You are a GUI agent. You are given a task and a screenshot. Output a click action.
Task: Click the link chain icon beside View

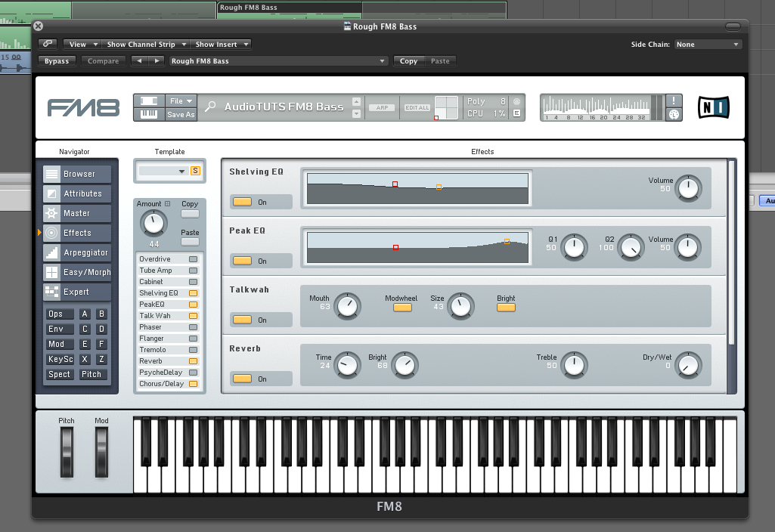tap(48, 44)
